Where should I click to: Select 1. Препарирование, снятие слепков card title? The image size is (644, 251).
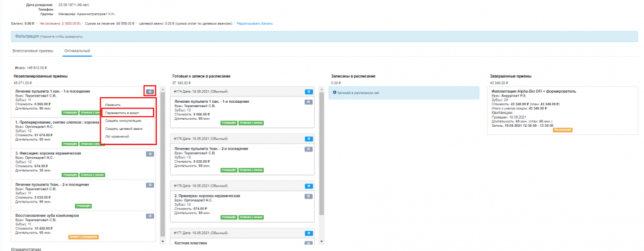(57, 122)
